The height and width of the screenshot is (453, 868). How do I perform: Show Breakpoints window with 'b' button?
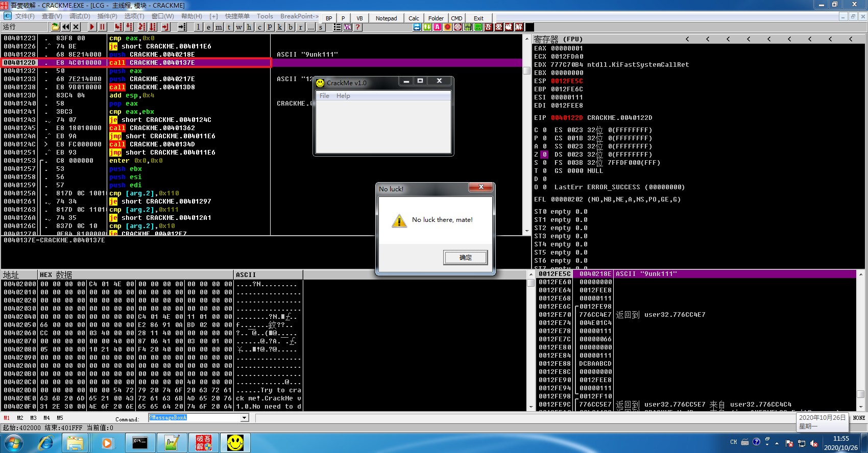(x=290, y=27)
